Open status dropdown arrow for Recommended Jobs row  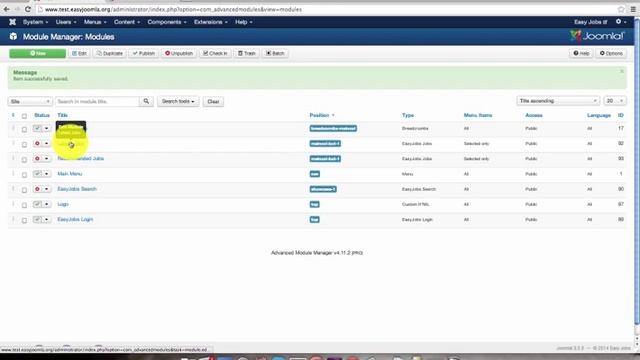pyautogui.click(x=47, y=159)
